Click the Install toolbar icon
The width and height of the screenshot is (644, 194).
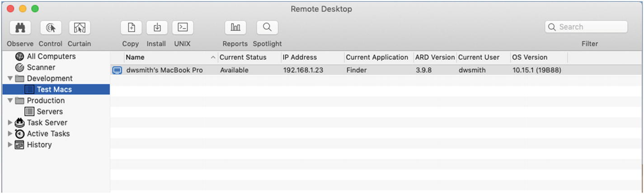coord(157,28)
